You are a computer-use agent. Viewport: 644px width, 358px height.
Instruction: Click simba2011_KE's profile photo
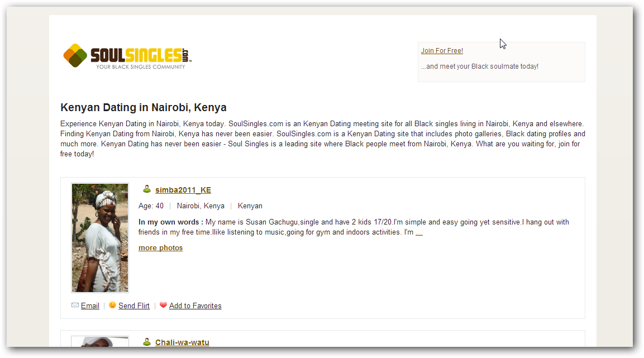pos(99,237)
